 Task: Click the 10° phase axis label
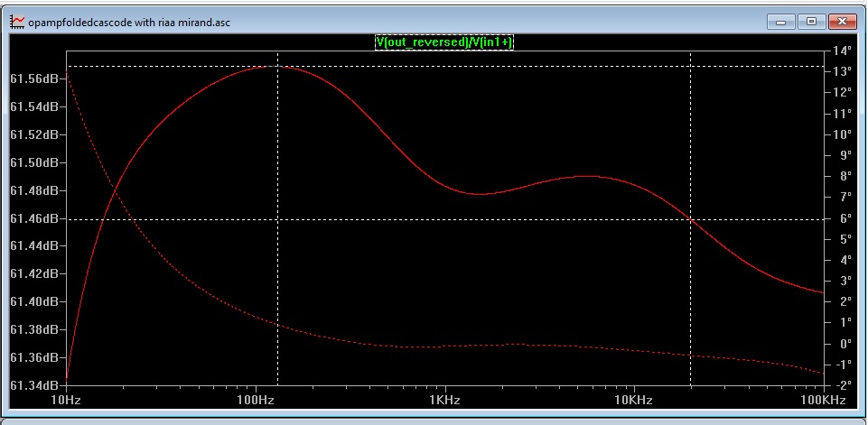[x=843, y=134]
